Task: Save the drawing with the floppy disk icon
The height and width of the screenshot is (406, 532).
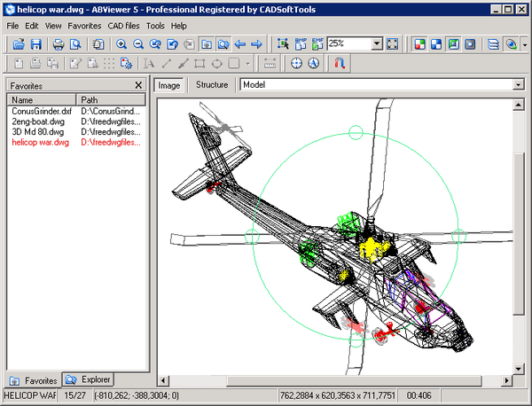Action: pos(35,43)
